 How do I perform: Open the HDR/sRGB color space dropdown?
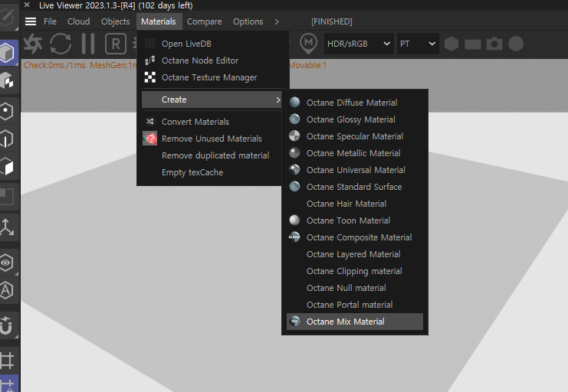click(359, 44)
